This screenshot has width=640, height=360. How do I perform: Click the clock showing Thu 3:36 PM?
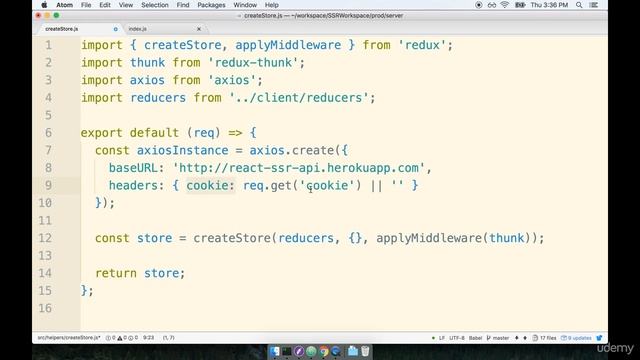(549, 5)
